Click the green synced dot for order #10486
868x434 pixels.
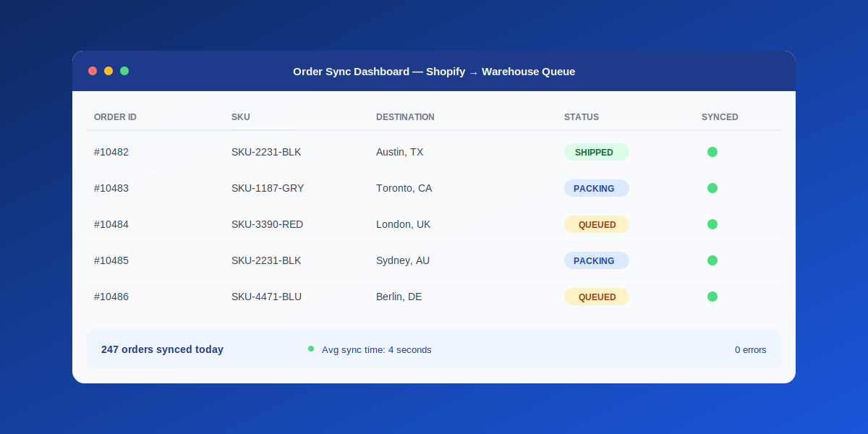(x=712, y=297)
